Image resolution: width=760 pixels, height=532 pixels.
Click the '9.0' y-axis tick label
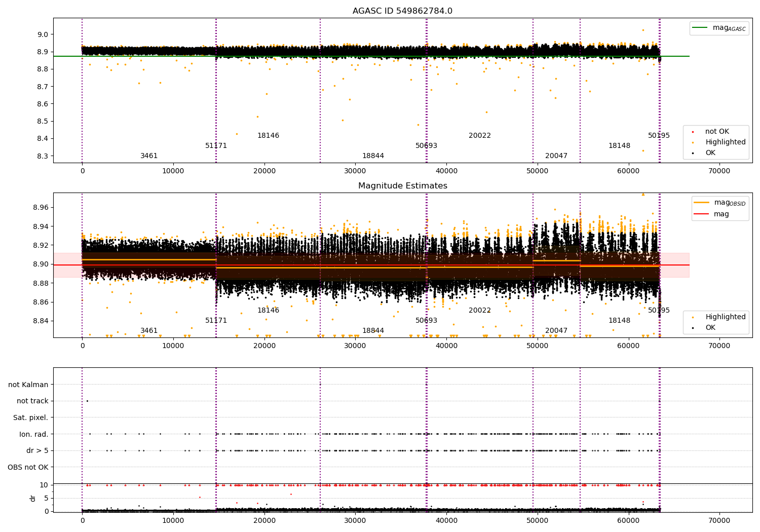pyautogui.click(x=42, y=35)
